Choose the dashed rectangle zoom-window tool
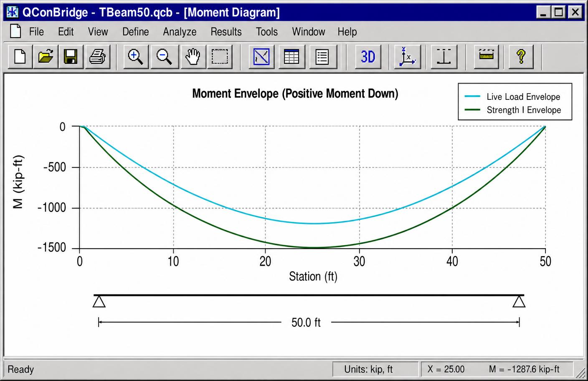Viewport: 588px width, 381px height. click(220, 56)
